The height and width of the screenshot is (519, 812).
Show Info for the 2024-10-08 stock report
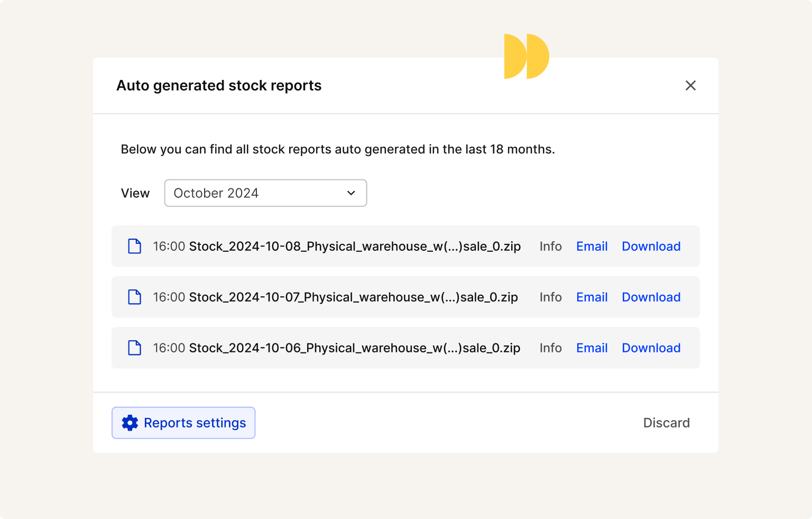click(x=550, y=246)
